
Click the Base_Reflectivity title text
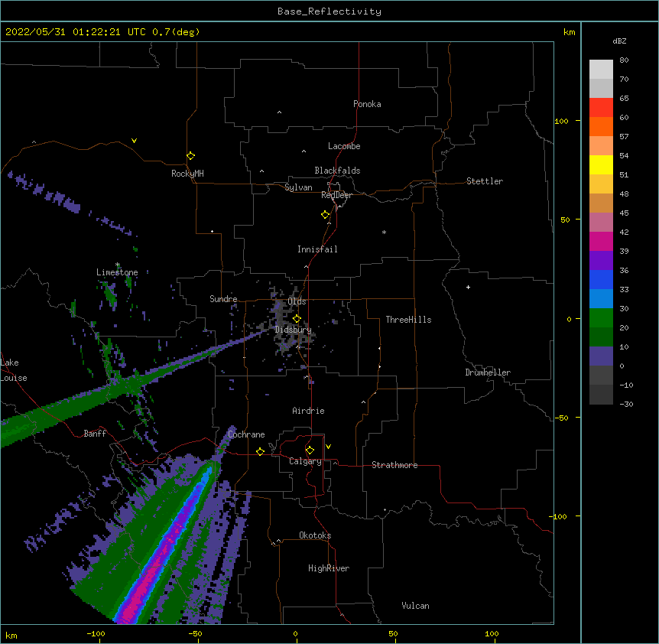pos(329,11)
